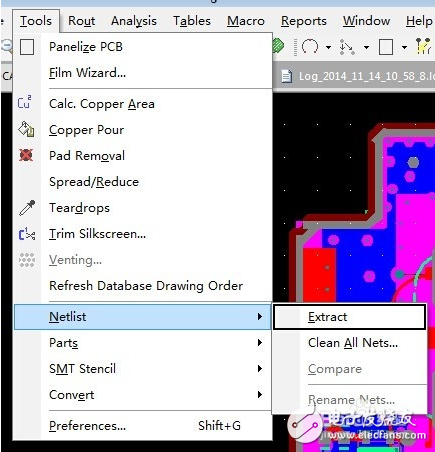This screenshot has width=435, height=452.
Task: Expand the SMT Stencil submenu arrow
Action: [x=260, y=369]
